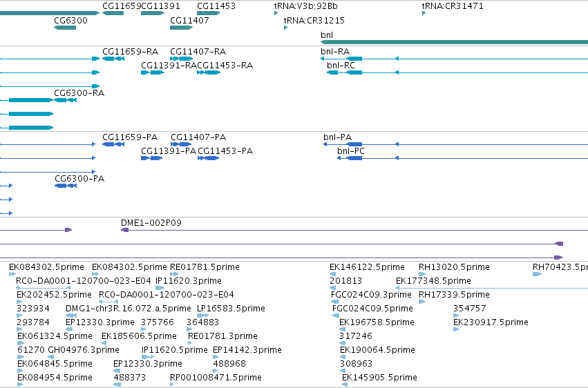Click the IP11620.5prime EST label
The width and height of the screenshot is (588, 388).
click(x=175, y=350)
